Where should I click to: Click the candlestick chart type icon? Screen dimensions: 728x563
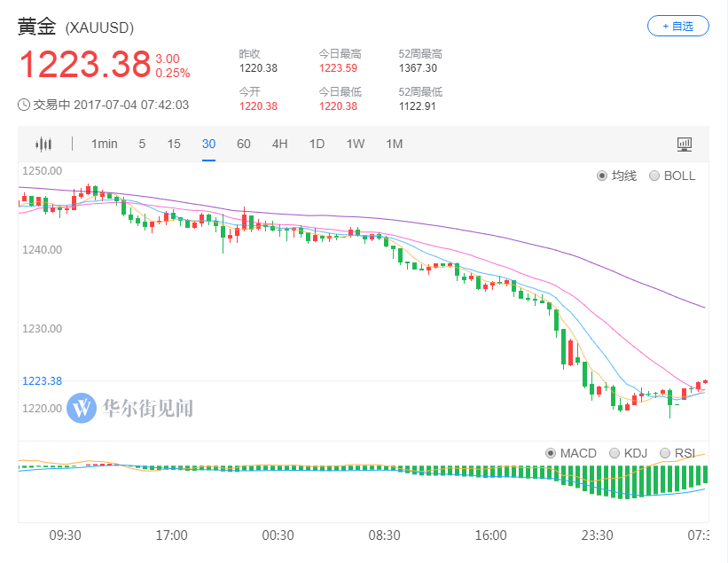pyautogui.click(x=43, y=145)
